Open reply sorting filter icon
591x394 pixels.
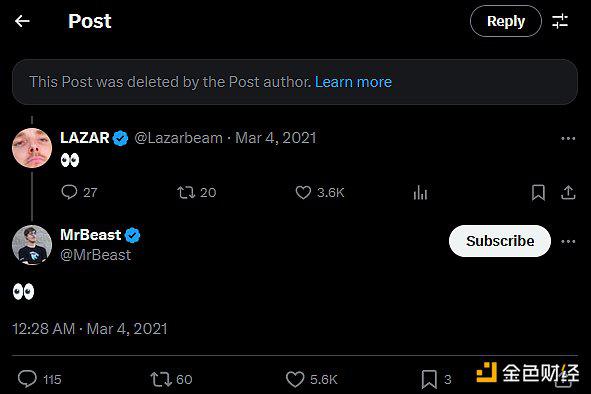560,21
